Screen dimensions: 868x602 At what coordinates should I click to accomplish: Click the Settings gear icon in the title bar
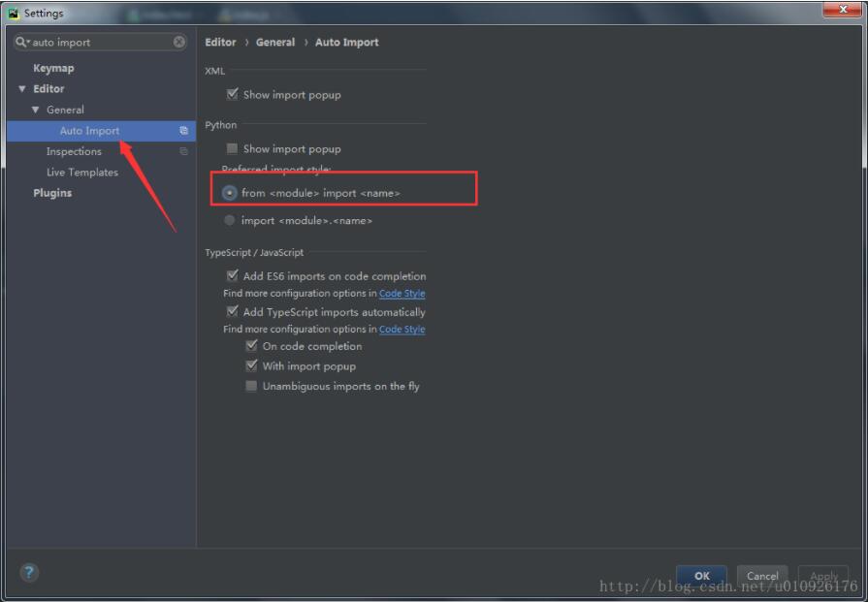(13, 13)
